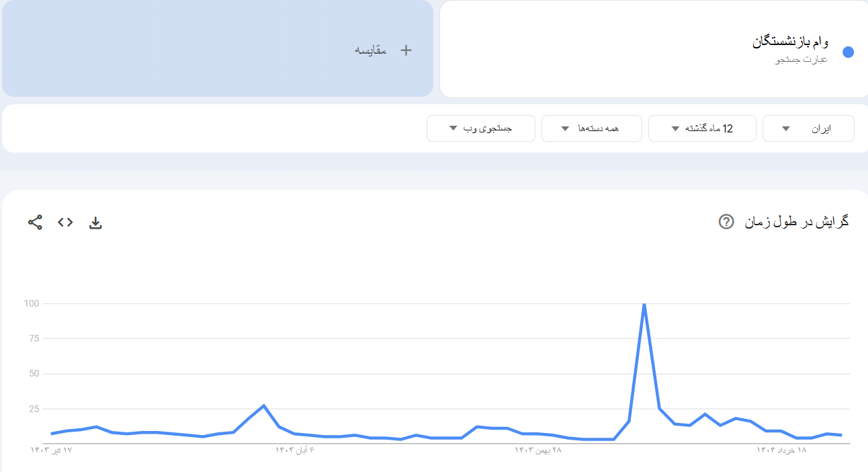
Task: Click the ۲۸ بهمن ۱۴۰۳ date label
Action: 537,450
